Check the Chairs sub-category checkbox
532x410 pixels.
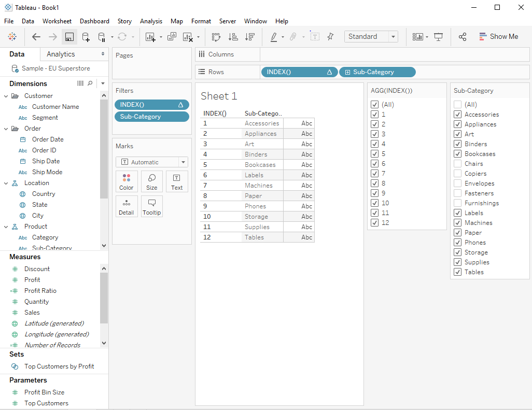click(x=457, y=164)
